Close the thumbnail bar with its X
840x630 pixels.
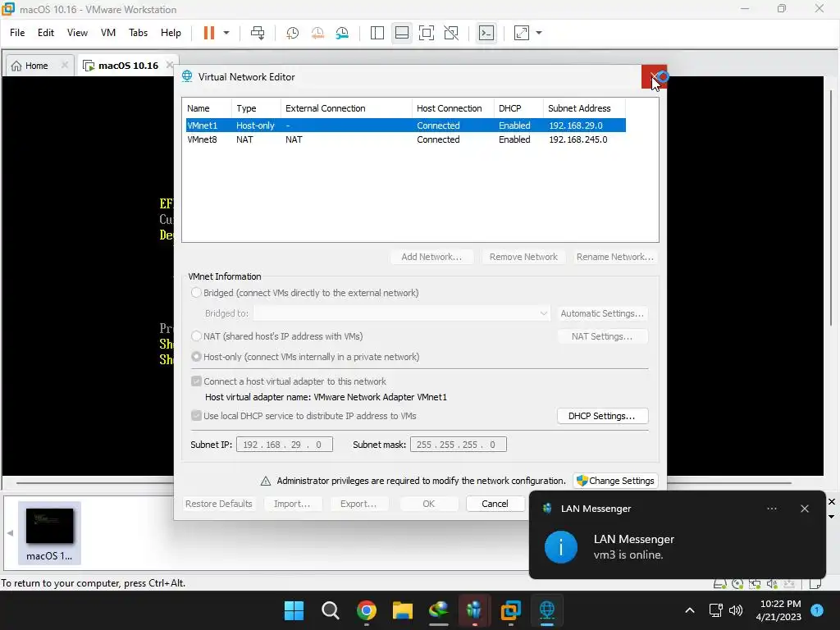[832, 501]
